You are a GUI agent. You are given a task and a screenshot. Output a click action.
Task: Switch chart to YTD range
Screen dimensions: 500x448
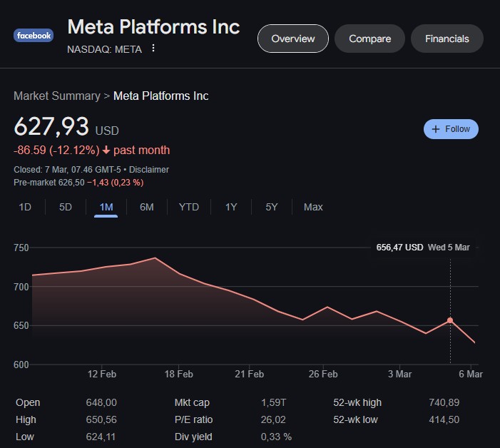coord(189,207)
